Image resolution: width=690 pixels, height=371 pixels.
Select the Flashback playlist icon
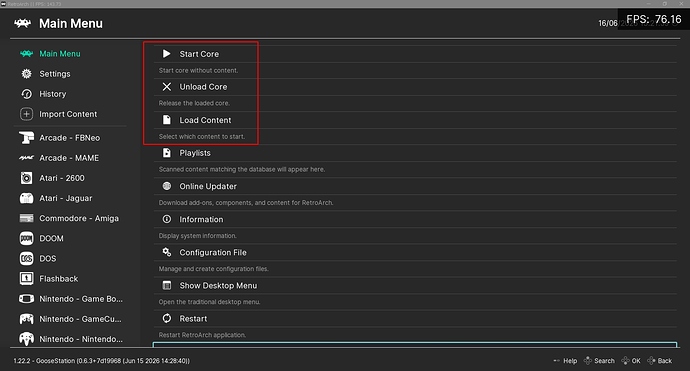click(x=26, y=279)
